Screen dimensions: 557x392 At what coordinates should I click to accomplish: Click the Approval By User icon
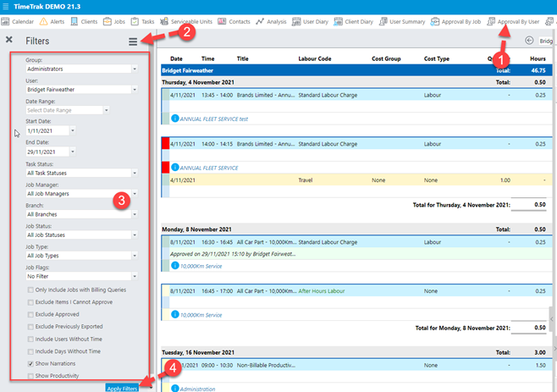(491, 22)
